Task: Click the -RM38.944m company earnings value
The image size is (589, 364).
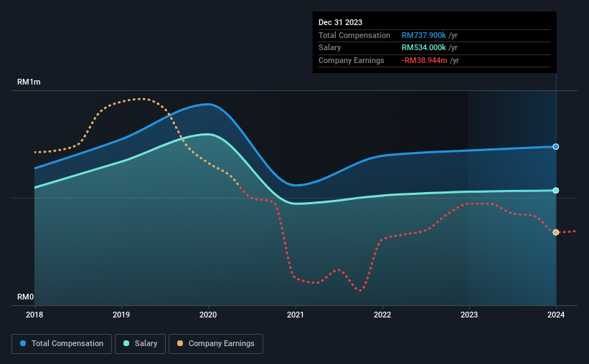Action: pos(425,60)
